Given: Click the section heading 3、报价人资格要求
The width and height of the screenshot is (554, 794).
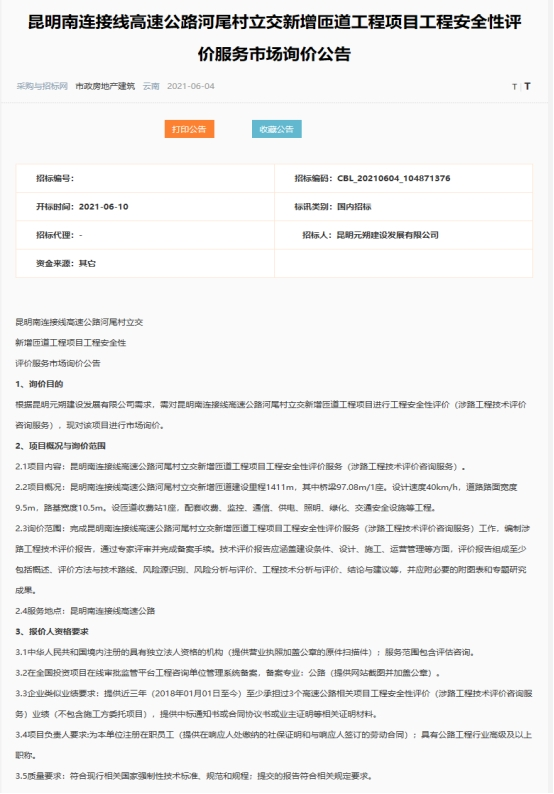Looking at the screenshot, I should [52, 631].
